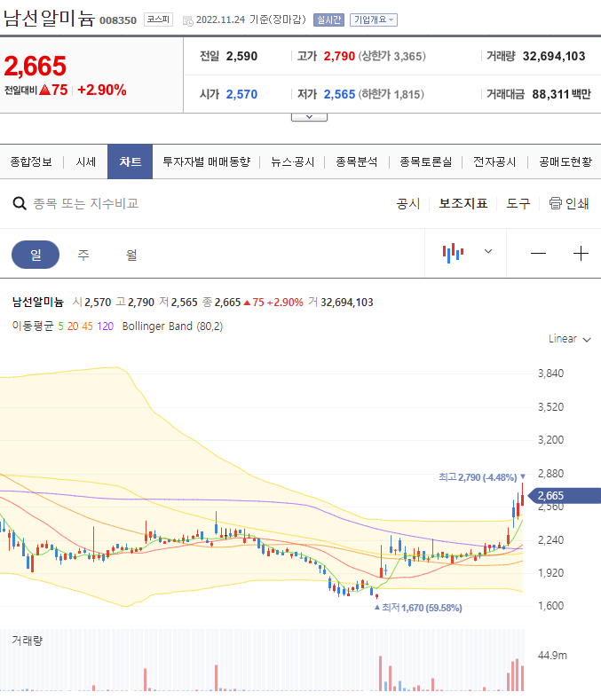Click the 저가 2,565 value
Screen dimensions: 601x700
tap(339, 94)
